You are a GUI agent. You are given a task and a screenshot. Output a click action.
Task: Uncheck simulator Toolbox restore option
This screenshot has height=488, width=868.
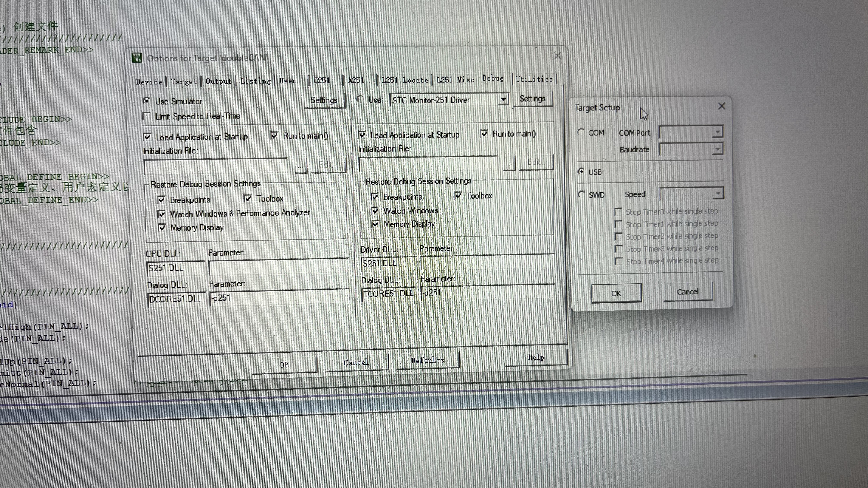[x=248, y=198]
